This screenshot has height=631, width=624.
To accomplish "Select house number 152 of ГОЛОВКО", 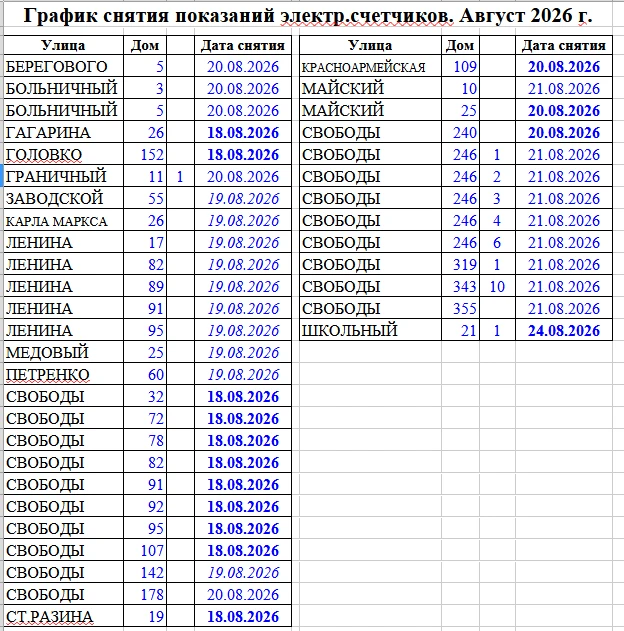I will click(145, 155).
